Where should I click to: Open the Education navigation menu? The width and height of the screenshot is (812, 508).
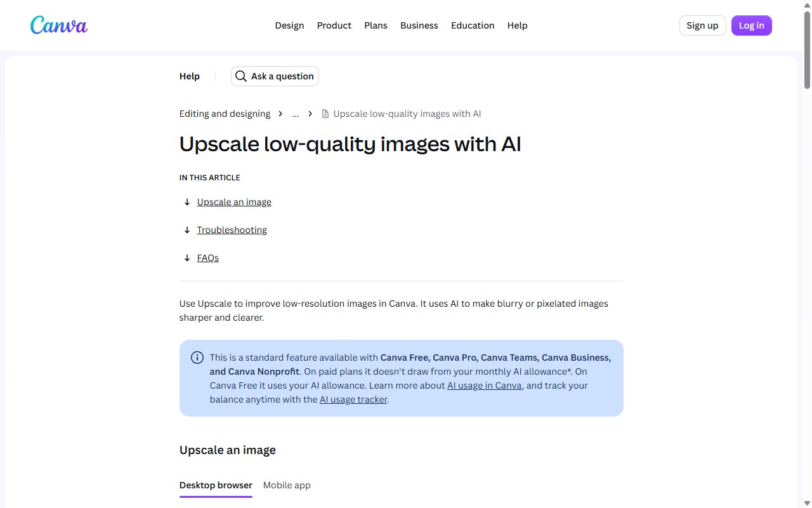pyautogui.click(x=473, y=25)
